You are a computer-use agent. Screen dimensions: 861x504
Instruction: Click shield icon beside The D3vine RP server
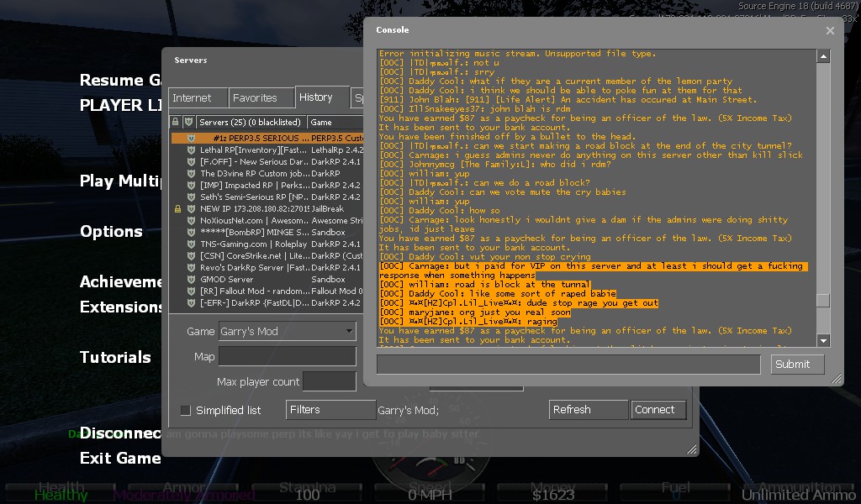(x=191, y=173)
